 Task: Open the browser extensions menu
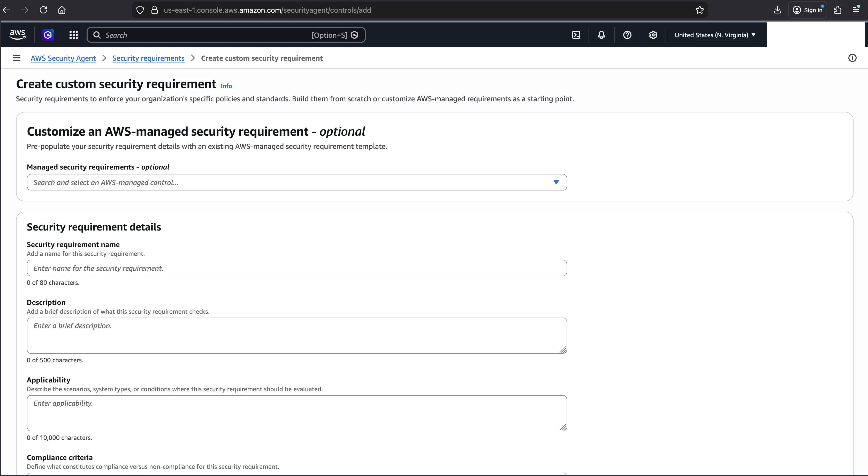838,10
